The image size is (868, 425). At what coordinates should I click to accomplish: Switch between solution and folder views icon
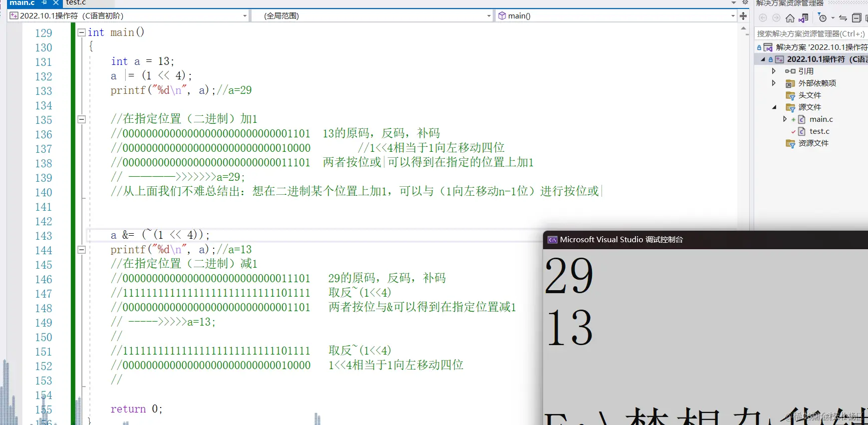click(804, 18)
